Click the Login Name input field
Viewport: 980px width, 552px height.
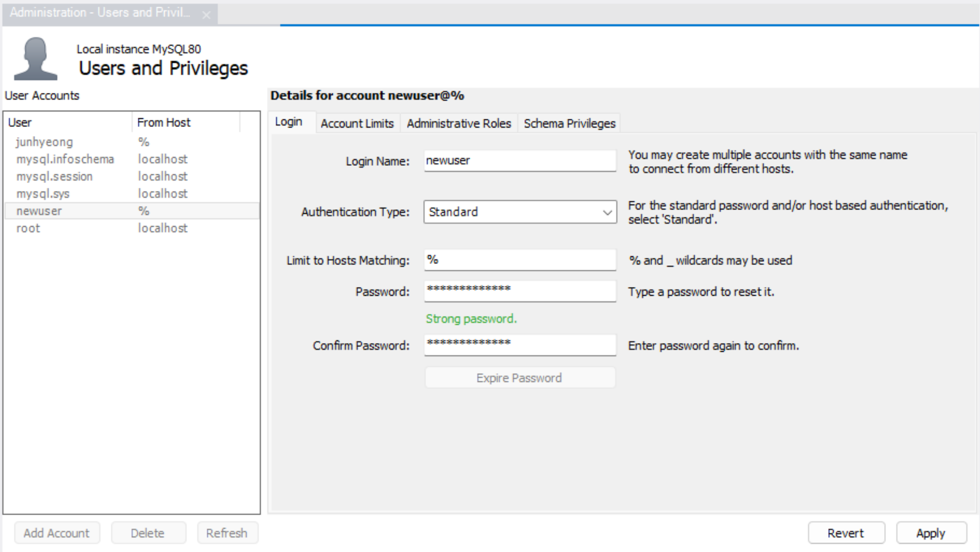point(520,161)
